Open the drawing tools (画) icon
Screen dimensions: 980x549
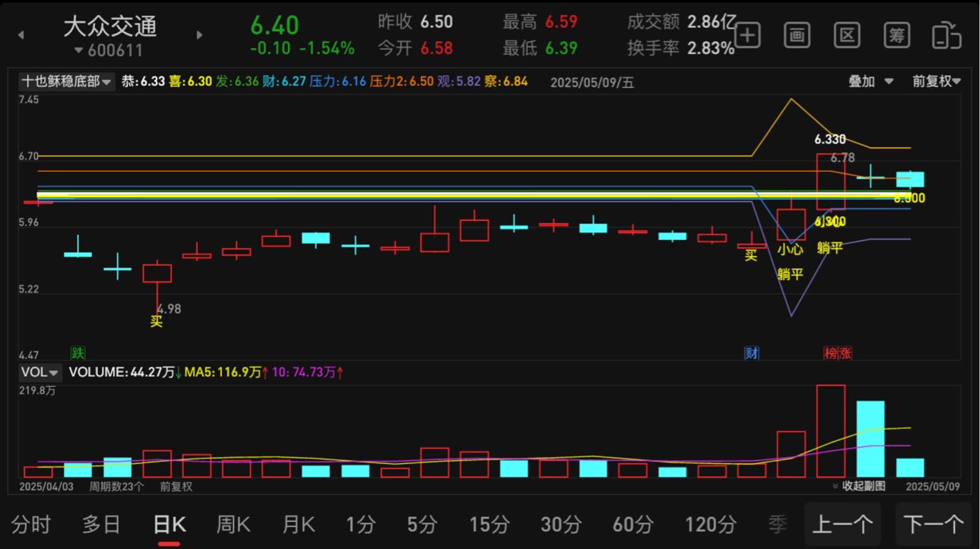pyautogui.click(x=796, y=34)
